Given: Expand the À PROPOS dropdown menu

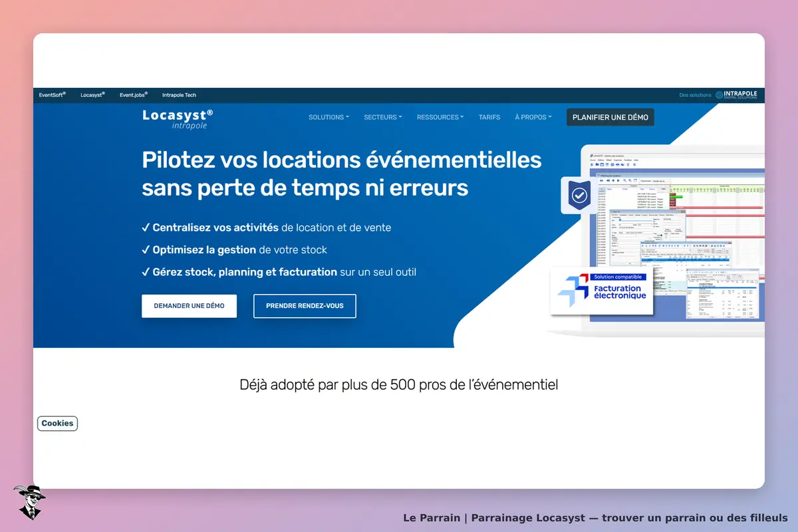Looking at the screenshot, I should (533, 117).
